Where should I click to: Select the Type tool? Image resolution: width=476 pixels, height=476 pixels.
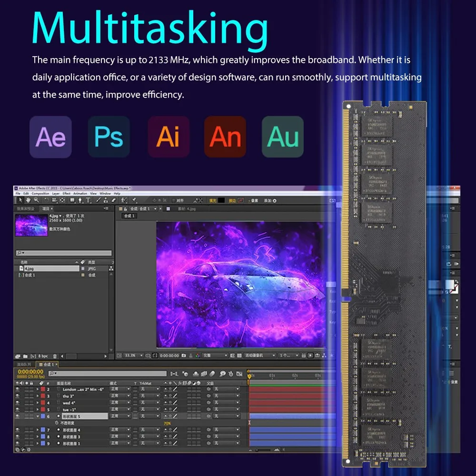click(88, 200)
